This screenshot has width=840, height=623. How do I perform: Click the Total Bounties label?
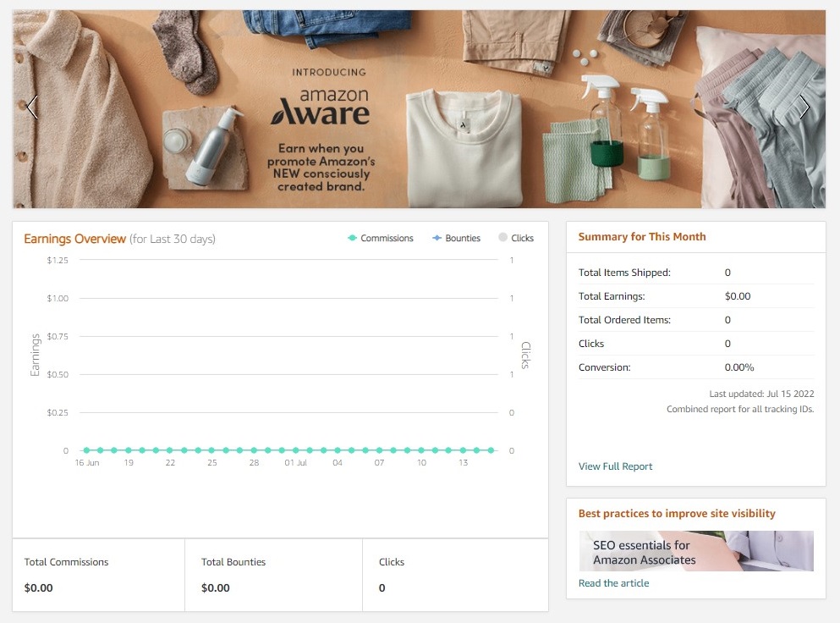pyautogui.click(x=233, y=562)
